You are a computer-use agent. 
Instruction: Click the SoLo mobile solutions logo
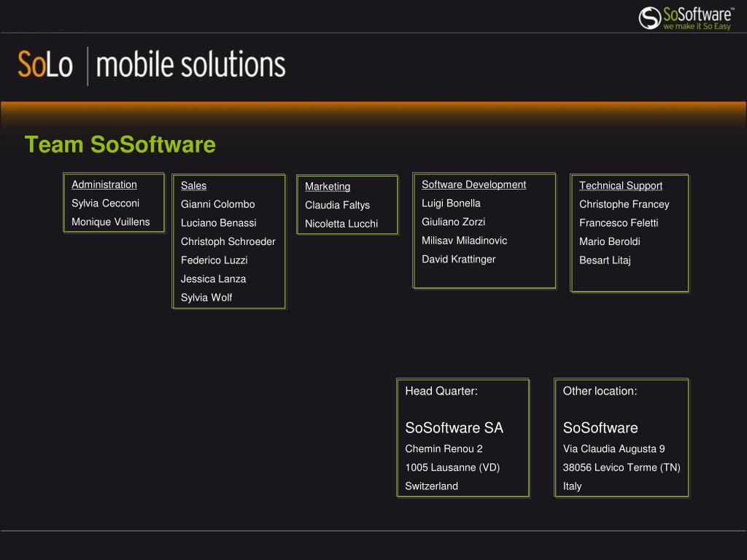pos(152,65)
